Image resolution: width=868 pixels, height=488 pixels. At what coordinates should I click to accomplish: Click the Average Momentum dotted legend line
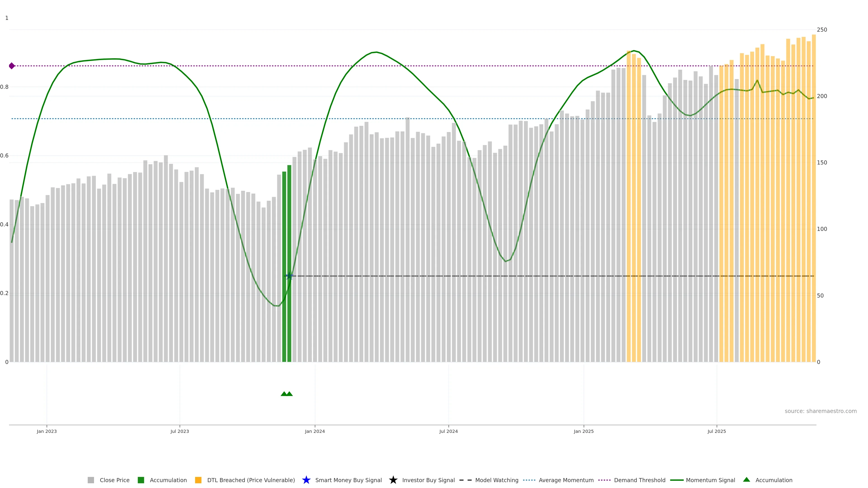click(x=529, y=480)
